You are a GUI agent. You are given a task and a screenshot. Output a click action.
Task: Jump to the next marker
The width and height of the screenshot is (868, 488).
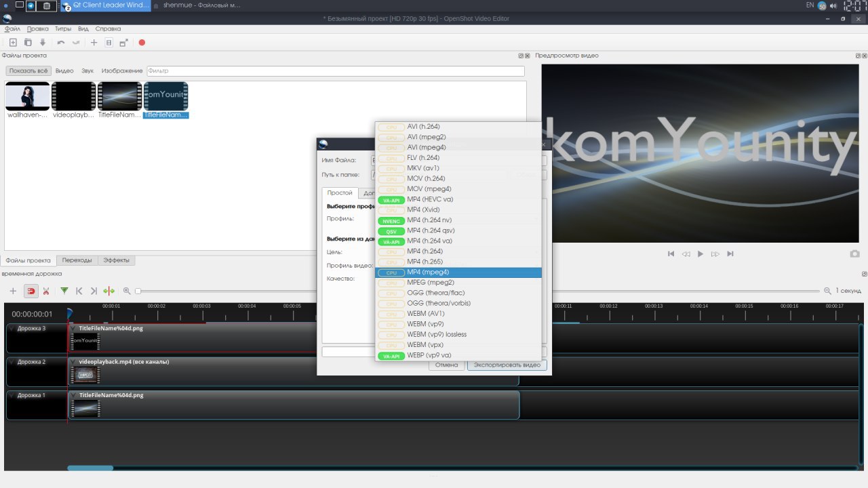pyautogui.click(x=94, y=291)
